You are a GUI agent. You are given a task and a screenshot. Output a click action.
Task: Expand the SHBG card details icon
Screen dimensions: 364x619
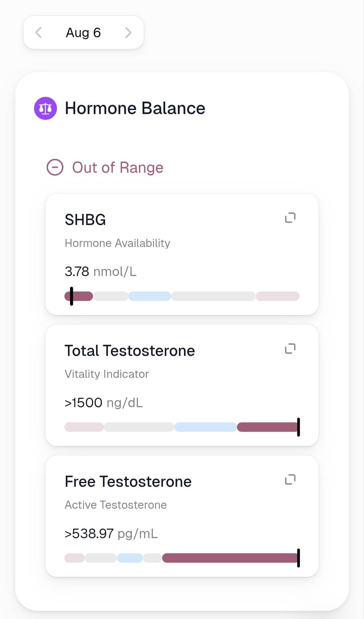(x=290, y=218)
